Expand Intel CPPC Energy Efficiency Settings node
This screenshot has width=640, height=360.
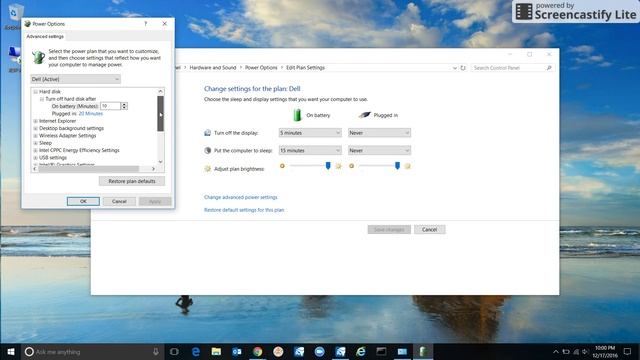36,151
